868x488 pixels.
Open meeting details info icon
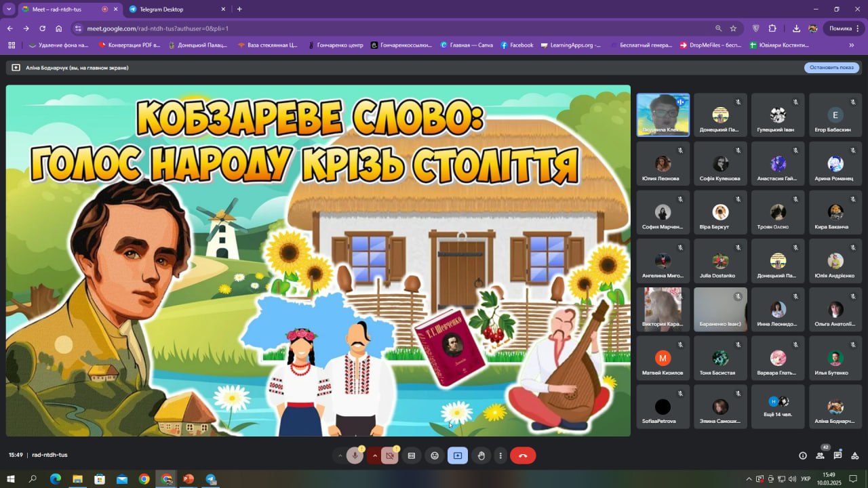pyautogui.click(x=803, y=455)
